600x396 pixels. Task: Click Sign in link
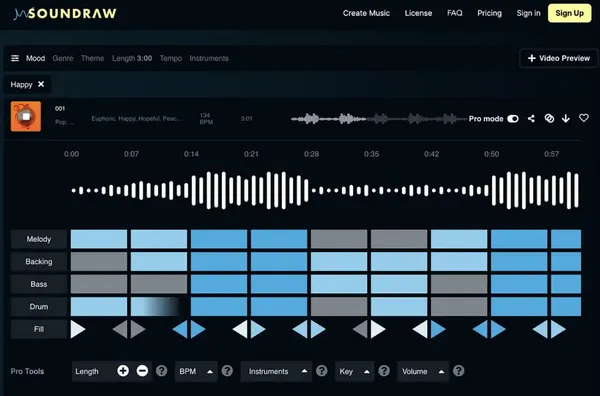coord(528,13)
